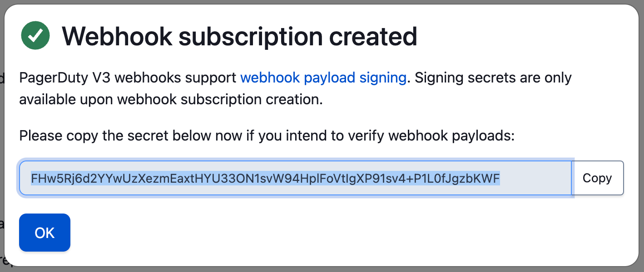Viewport: 644px width, 272px height.
Task: Click the word "Webhook" in the title
Action: pyautogui.click(x=117, y=36)
